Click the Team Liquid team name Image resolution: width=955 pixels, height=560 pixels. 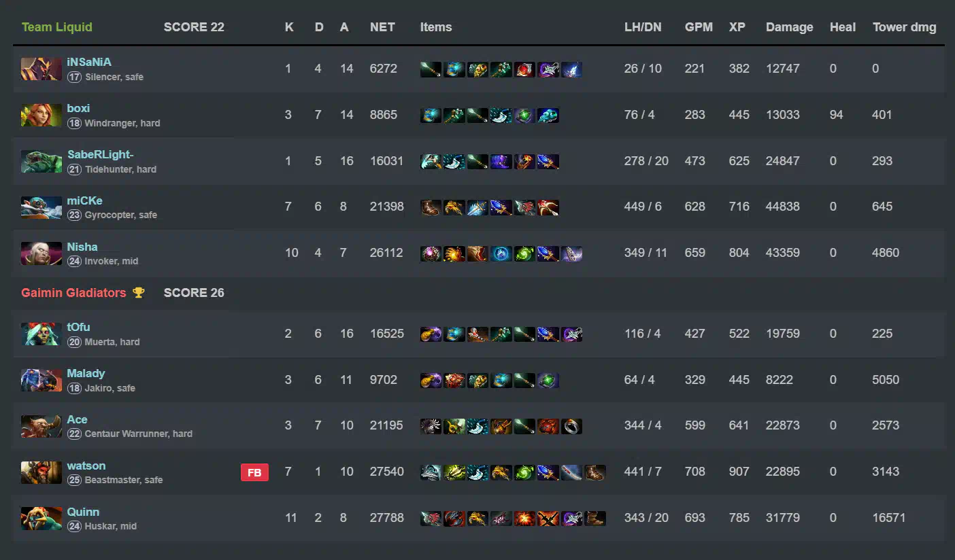coord(57,27)
